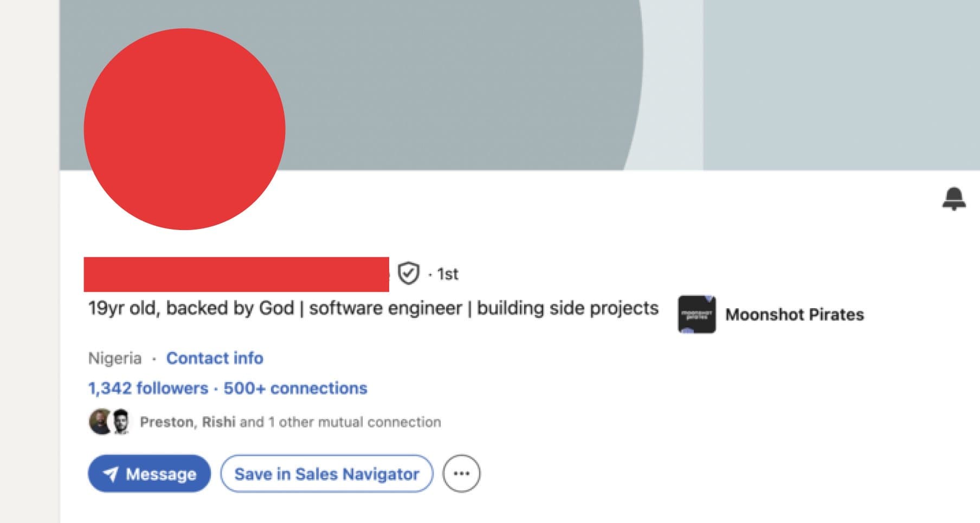Screen dimensions: 980x523
Task: Click the paper plane icon inside Message button
Action: pyautogui.click(x=110, y=473)
